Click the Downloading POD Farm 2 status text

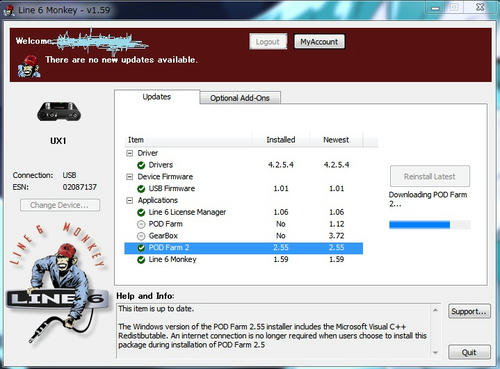pos(428,199)
